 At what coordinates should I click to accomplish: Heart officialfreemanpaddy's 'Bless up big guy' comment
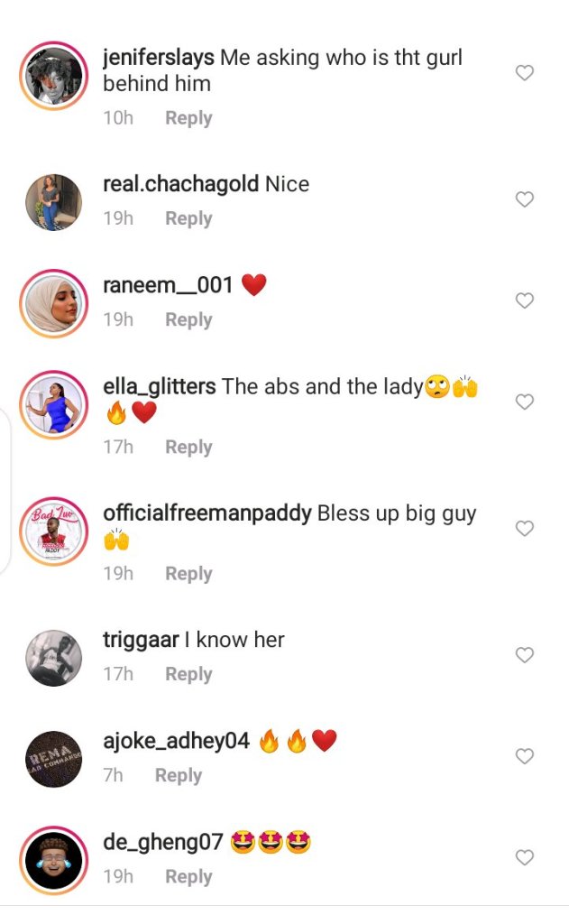pyautogui.click(x=524, y=528)
